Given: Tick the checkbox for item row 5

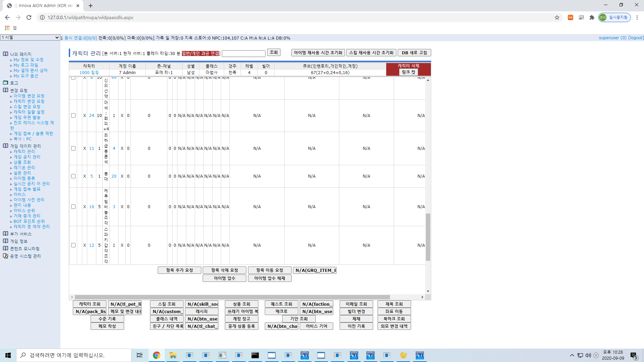Looking at the screenshot, I should point(73,176).
